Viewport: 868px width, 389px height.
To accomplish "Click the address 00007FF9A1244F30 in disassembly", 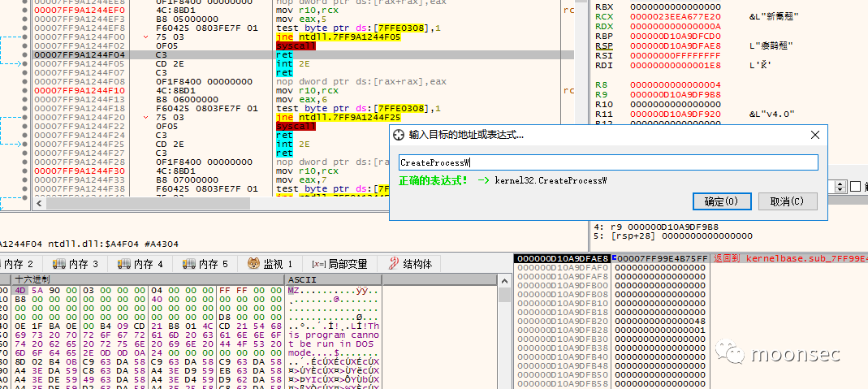I will pyautogui.click(x=79, y=171).
